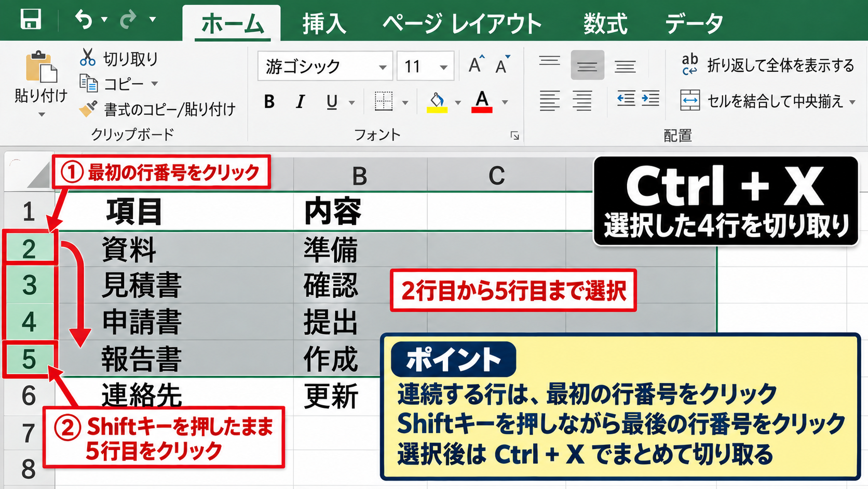
Task: Open the セルを結合して中央揃え dropdown arrow
Action: (x=852, y=102)
